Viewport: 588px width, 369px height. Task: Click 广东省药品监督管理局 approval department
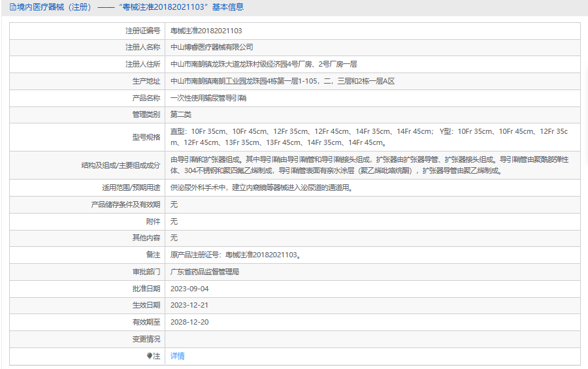click(x=204, y=272)
